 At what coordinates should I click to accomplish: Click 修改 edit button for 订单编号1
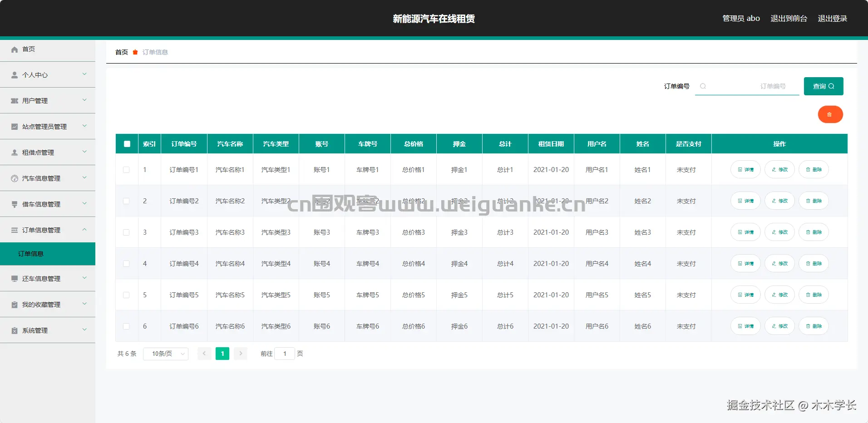pyautogui.click(x=779, y=170)
